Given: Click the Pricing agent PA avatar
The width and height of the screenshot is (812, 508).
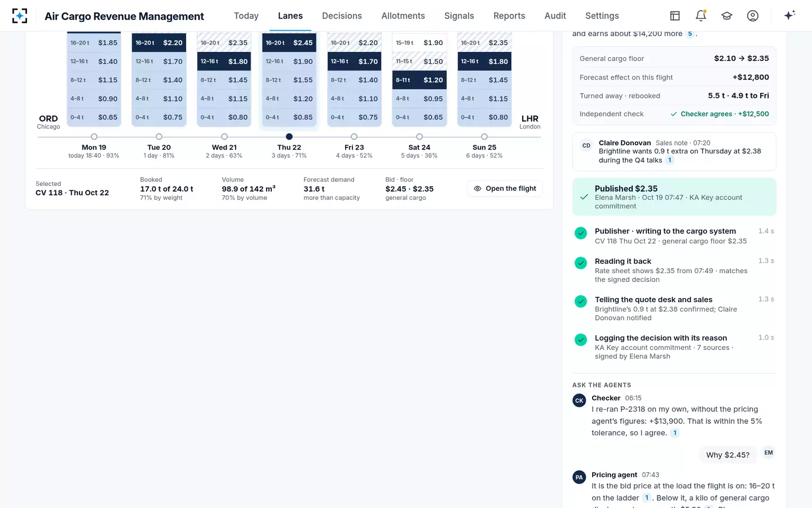Looking at the screenshot, I should 579,478.
